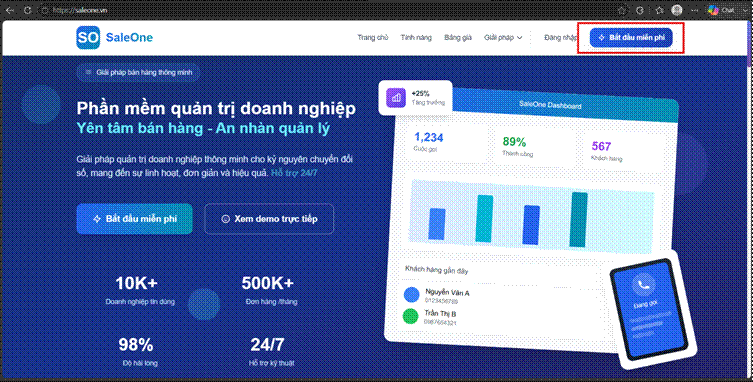Open the Bảng giá menu item
Image resolution: width=753 pixels, height=382 pixels.
(458, 37)
